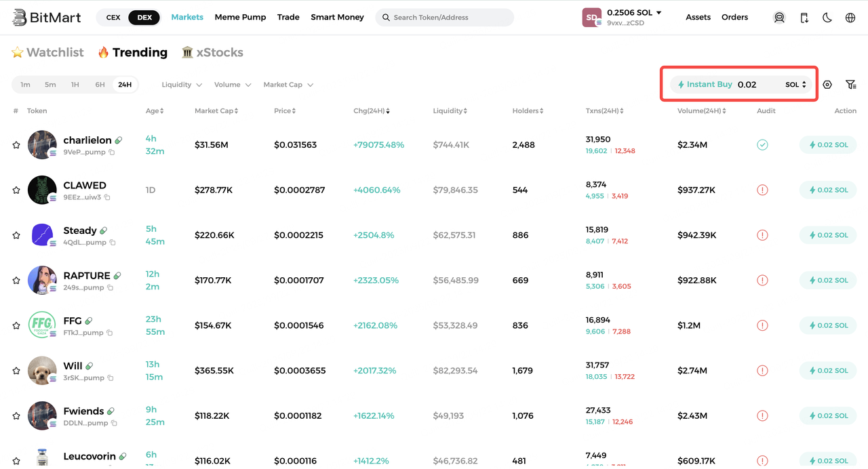Click the Search Token/Address field

(444, 18)
